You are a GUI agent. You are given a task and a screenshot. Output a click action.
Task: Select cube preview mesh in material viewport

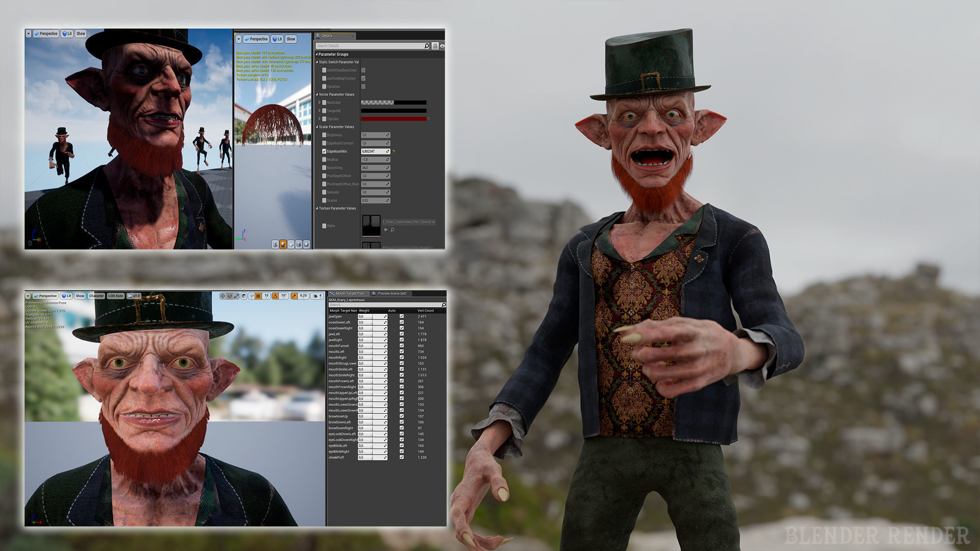click(299, 244)
